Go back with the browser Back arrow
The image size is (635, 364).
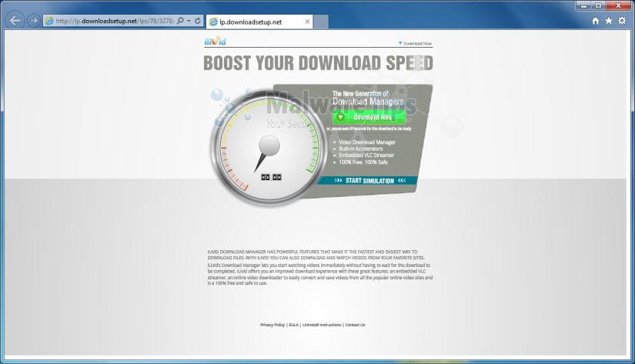click(15, 20)
